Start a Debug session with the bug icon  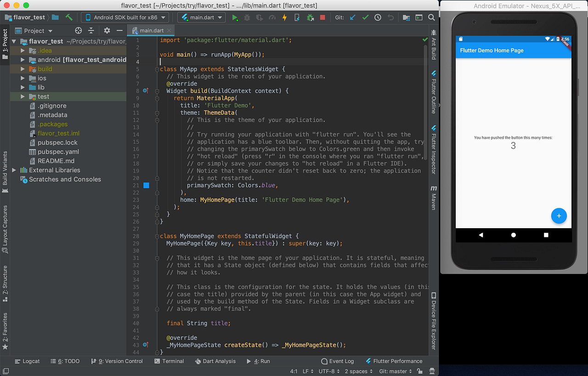click(x=246, y=17)
